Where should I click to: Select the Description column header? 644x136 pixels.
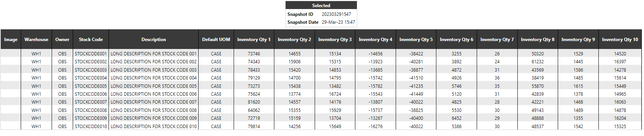point(153,39)
